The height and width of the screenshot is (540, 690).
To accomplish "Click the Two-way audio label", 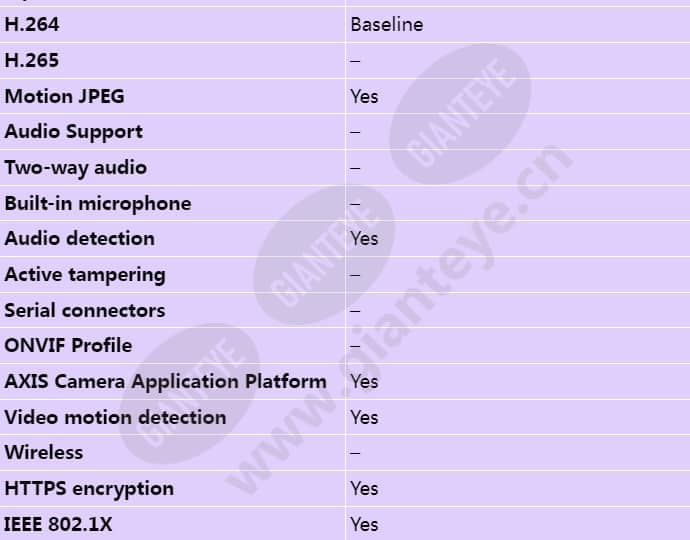I will click(76, 168).
